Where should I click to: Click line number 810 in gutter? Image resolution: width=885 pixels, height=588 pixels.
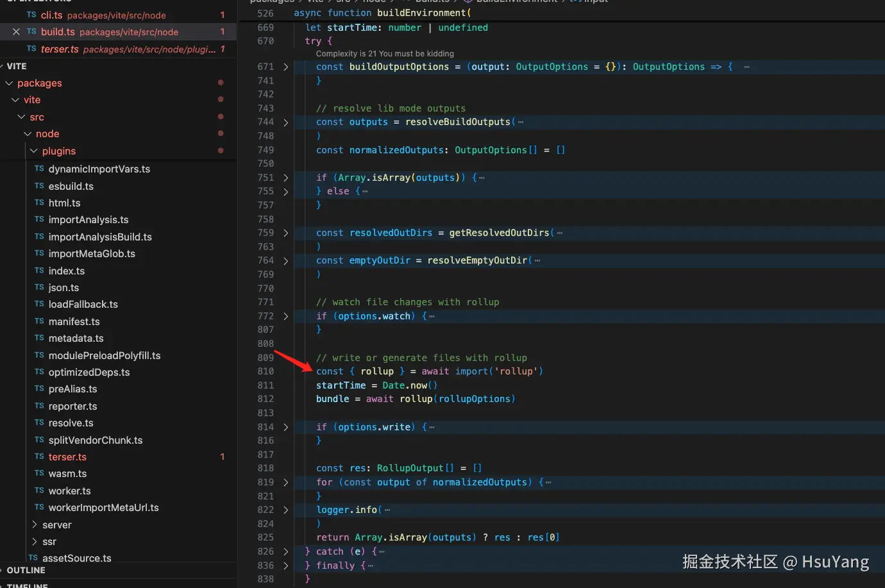point(265,371)
